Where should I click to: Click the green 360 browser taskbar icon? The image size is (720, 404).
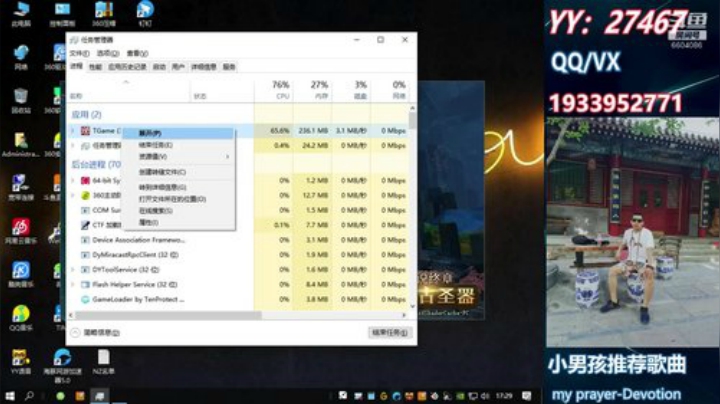coord(60,396)
